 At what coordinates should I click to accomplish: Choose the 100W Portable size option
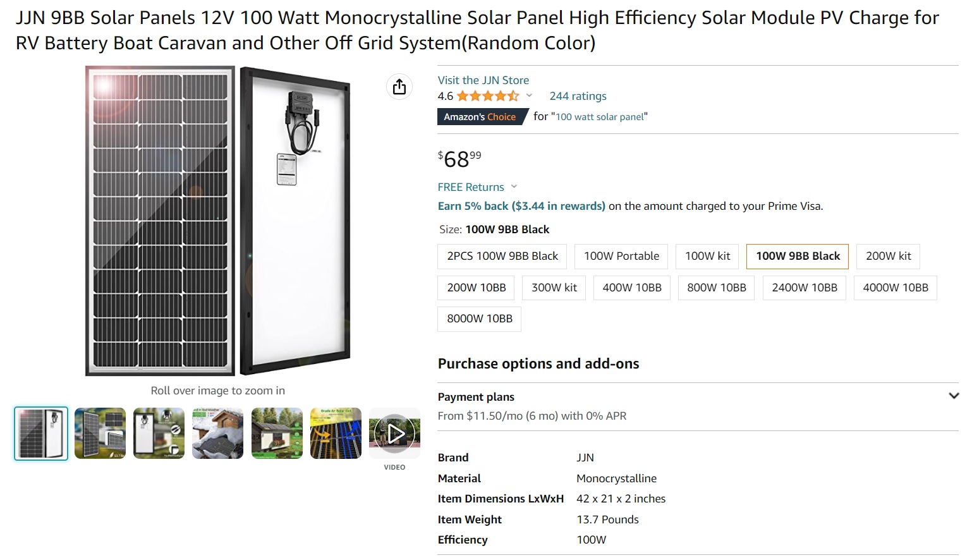[x=621, y=256]
